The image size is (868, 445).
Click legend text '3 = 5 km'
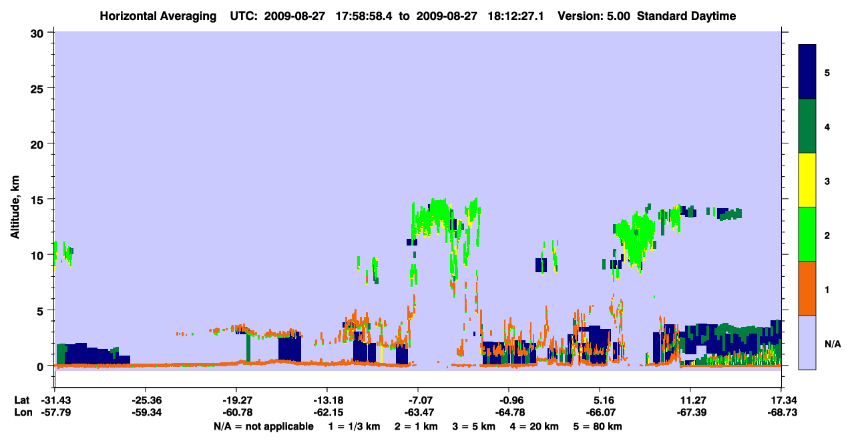tap(476, 426)
